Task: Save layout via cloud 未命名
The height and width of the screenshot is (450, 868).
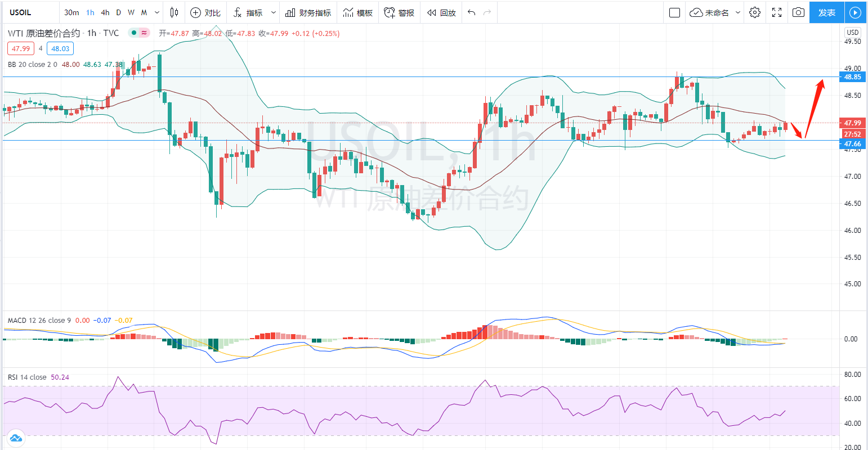Action: (x=709, y=12)
